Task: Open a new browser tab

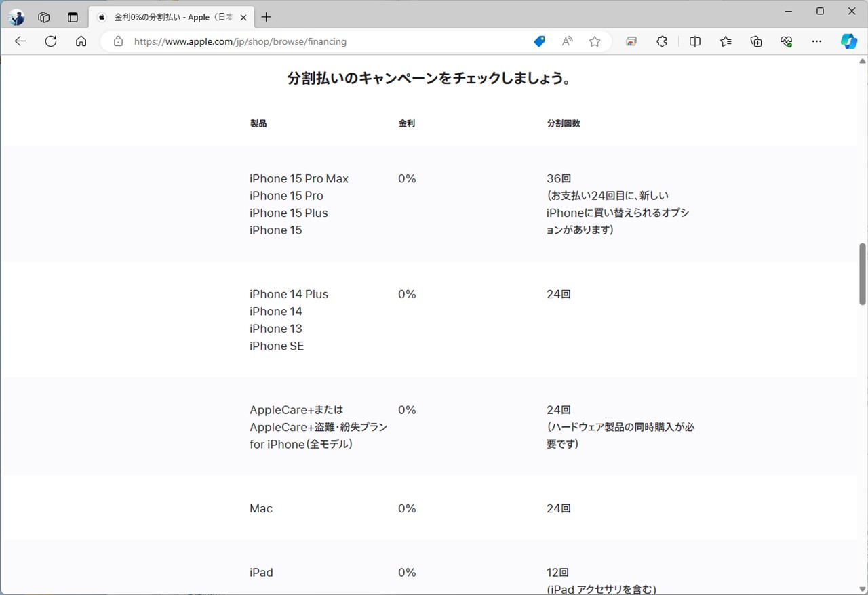Action: pyautogui.click(x=266, y=17)
